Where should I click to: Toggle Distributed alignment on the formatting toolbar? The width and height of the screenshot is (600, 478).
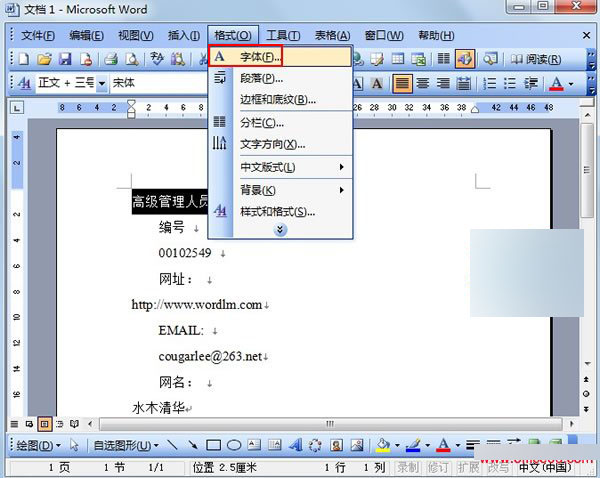(x=464, y=83)
